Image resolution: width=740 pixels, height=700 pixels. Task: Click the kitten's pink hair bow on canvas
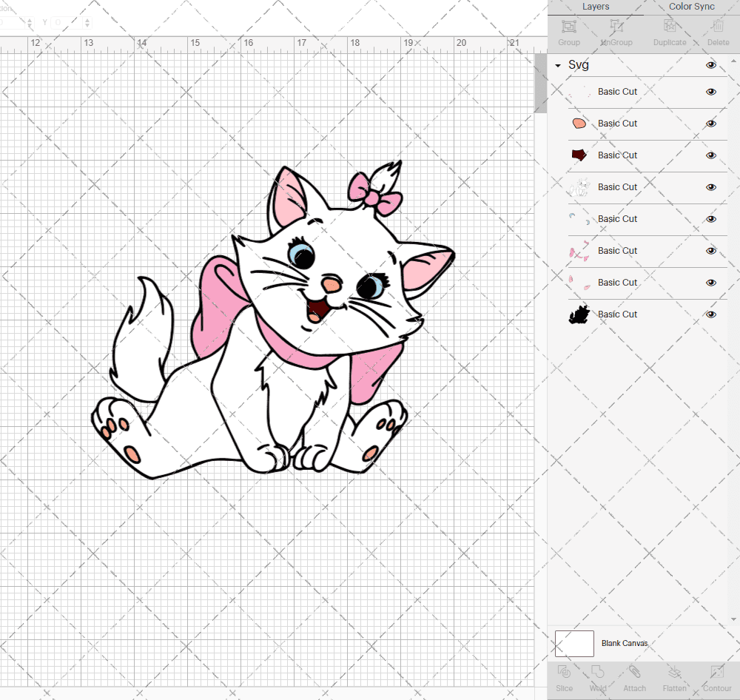point(375,195)
